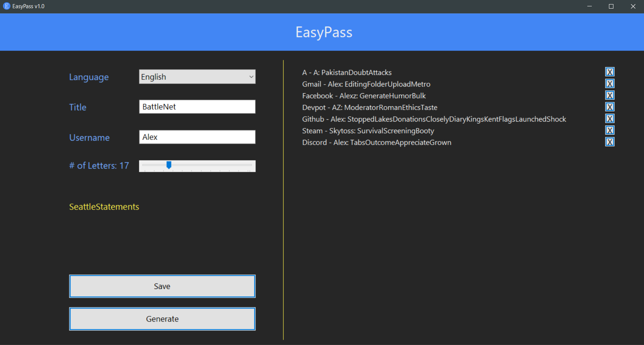Click the Save button

coord(162,286)
